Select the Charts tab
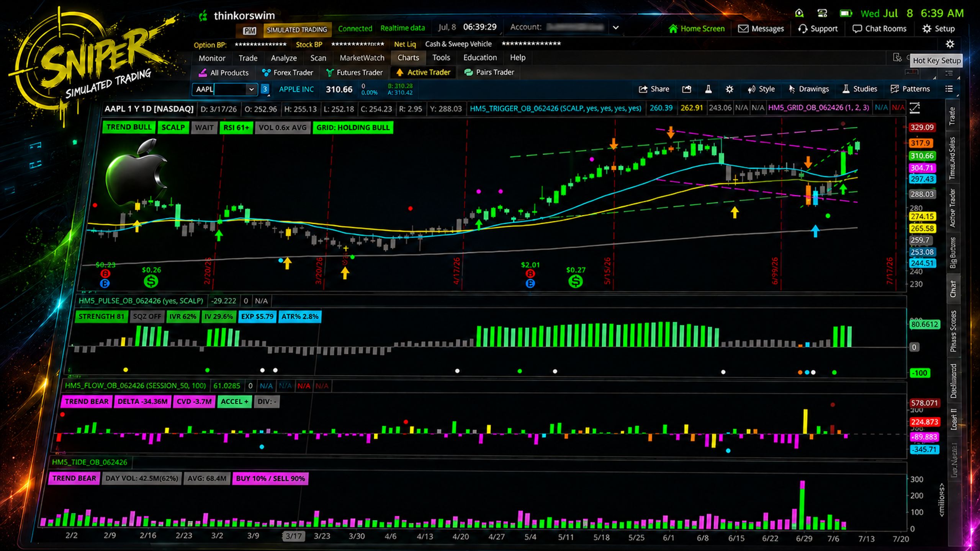The width and height of the screenshot is (980, 551). tap(408, 57)
